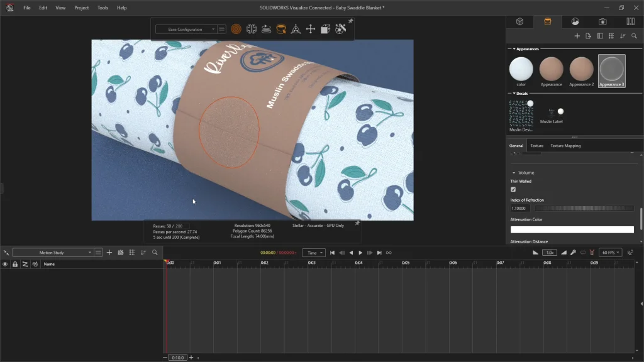Click the brain denoiser icon in toolbar
The image size is (644, 362).
point(251,29)
